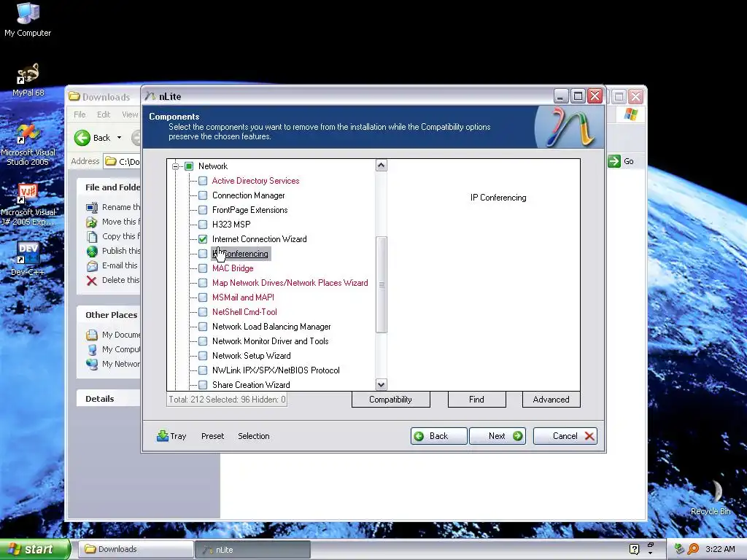Open My Computer desktop icon
This screenshot has width=747, height=560.
[x=28, y=20]
